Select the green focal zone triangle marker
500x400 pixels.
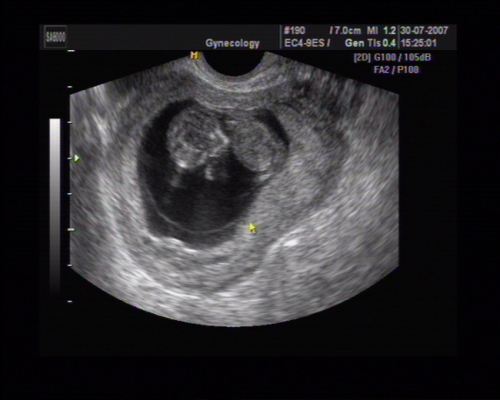pyautogui.click(x=77, y=158)
